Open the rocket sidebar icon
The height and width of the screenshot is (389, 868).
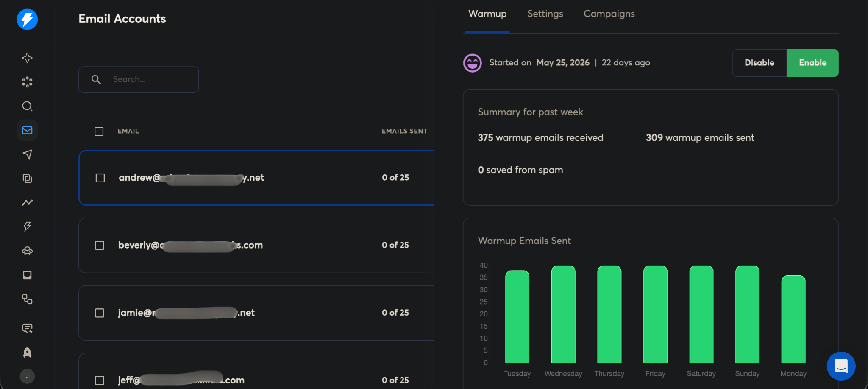click(x=27, y=352)
